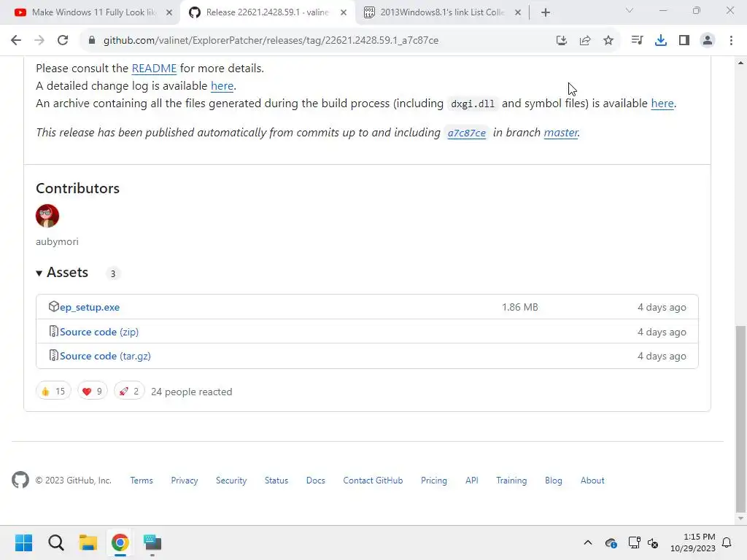
Task: Open the API footer link
Action: (472, 481)
